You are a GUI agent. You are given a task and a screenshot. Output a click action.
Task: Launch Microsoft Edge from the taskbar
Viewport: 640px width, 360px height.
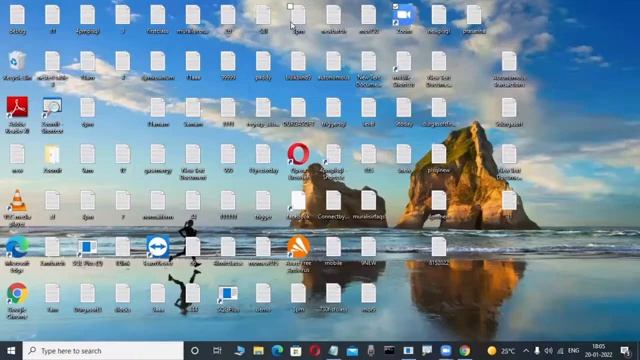[x=277, y=351]
